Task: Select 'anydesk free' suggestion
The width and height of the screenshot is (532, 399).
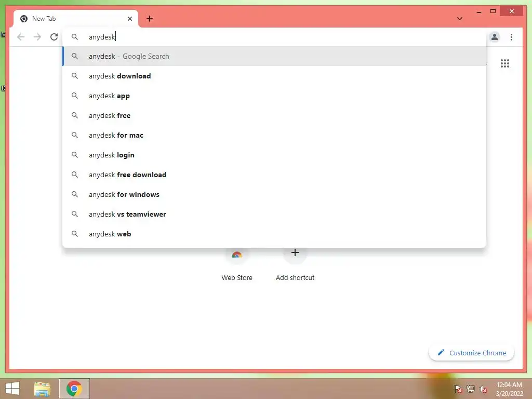Action: click(x=274, y=115)
